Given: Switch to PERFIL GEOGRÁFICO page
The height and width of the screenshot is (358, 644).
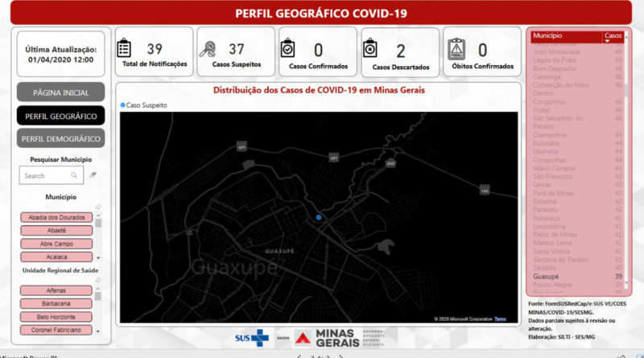Looking at the screenshot, I should point(61,116).
